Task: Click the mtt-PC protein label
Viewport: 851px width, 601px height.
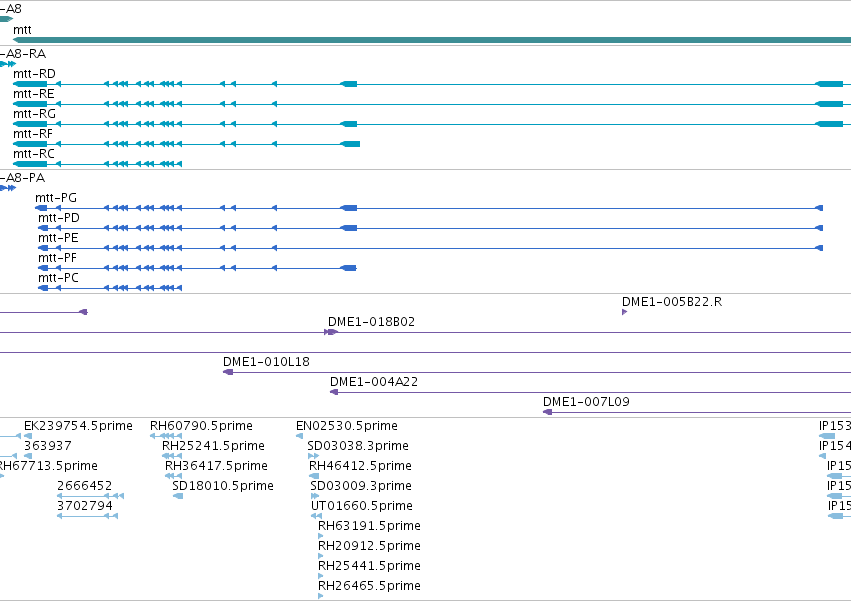Action: point(58,279)
